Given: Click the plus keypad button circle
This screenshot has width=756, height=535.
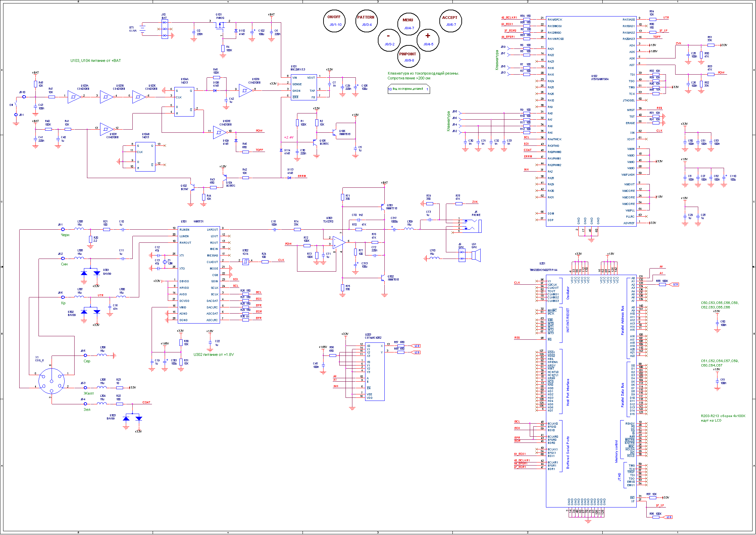Looking at the screenshot, I should pyautogui.click(x=428, y=40).
